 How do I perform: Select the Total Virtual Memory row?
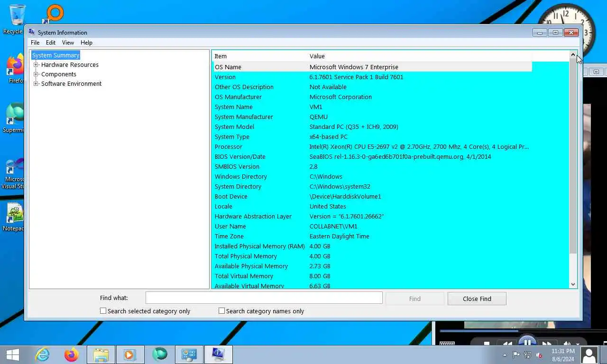372,276
